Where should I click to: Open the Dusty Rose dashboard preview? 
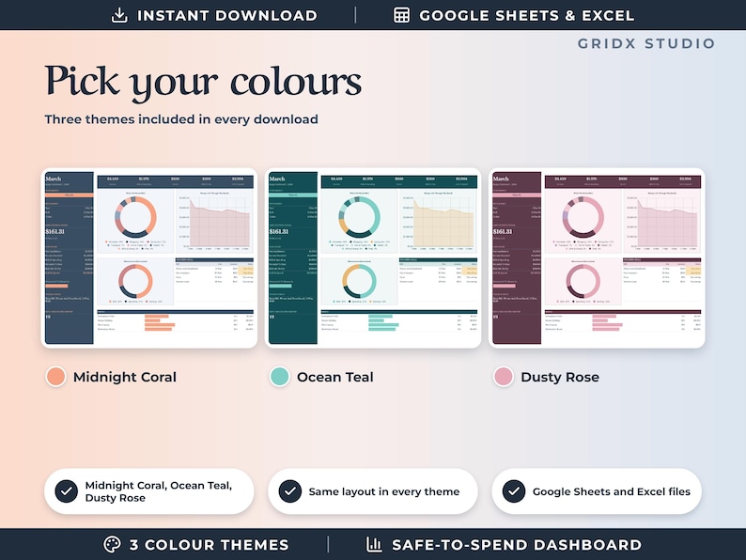click(597, 257)
